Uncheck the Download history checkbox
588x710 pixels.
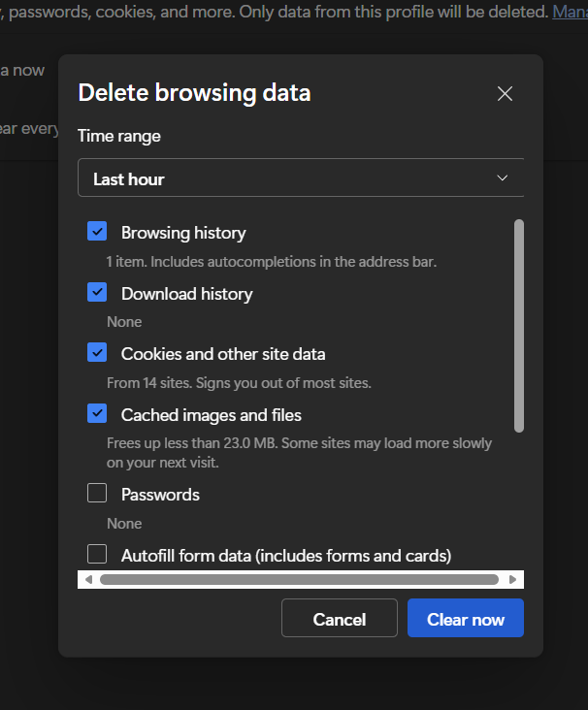[x=97, y=293]
